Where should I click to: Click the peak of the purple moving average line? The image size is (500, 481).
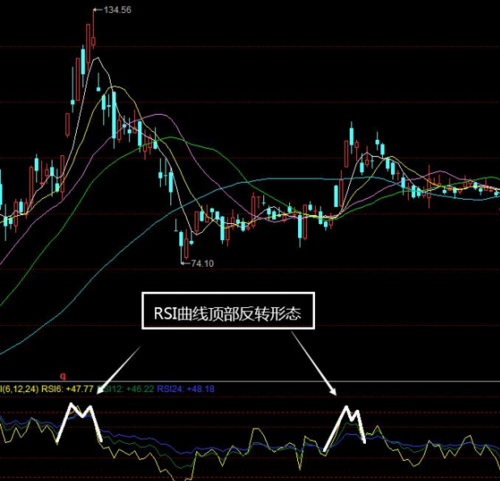click(157, 114)
